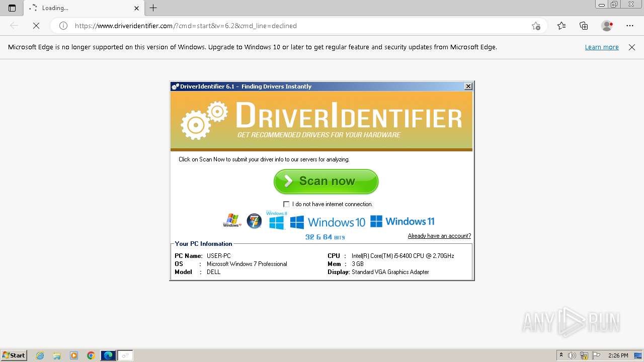Viewport: 644px width, 362px height.
Task: Add this page to favorites
Action: [536, 26]
